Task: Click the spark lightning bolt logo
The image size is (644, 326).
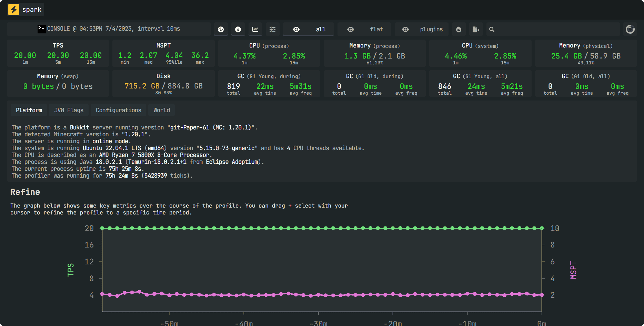Action: tap(13, 9)
